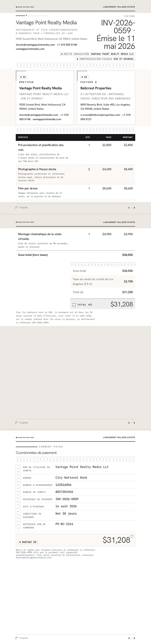
Task: Select the account number 8827301945
Action: coord(64,492)
